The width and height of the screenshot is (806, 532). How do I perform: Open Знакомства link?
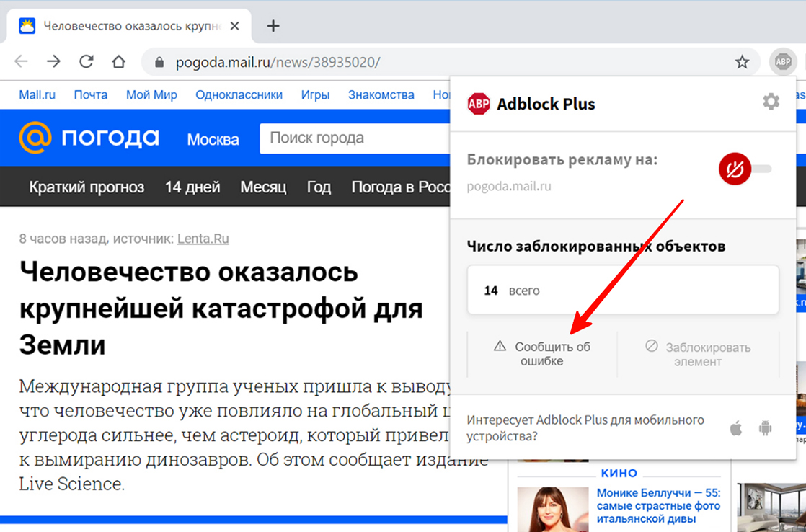click(381, 95)
